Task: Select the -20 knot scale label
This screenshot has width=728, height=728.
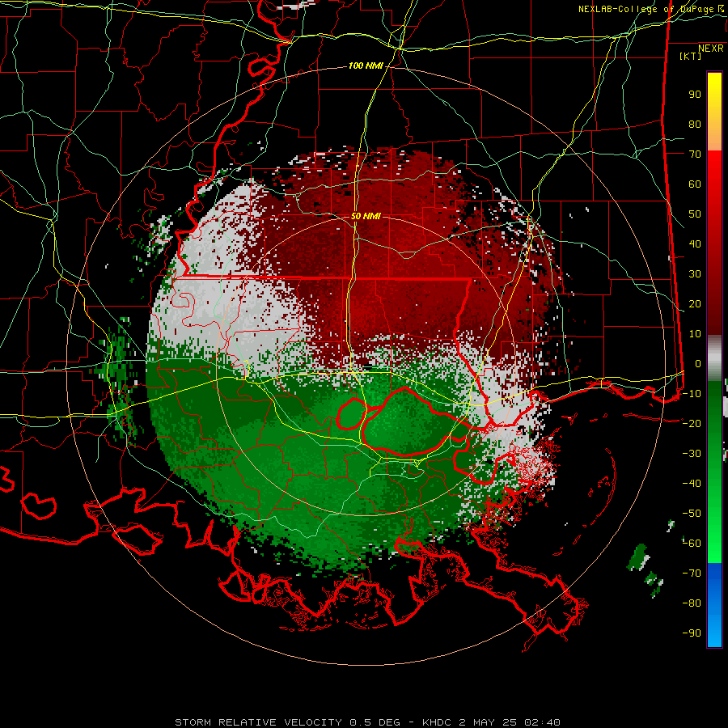Action: click(x=692, y=423)
